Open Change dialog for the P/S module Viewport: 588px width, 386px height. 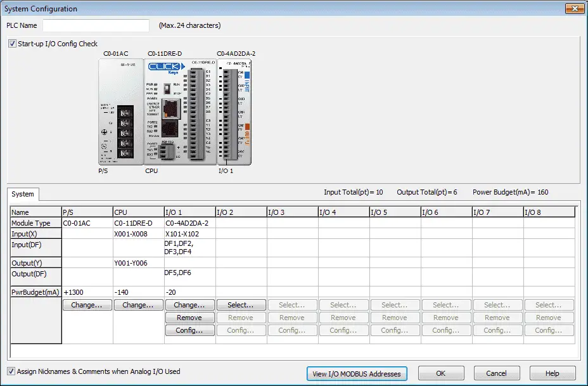coord(87,305)
